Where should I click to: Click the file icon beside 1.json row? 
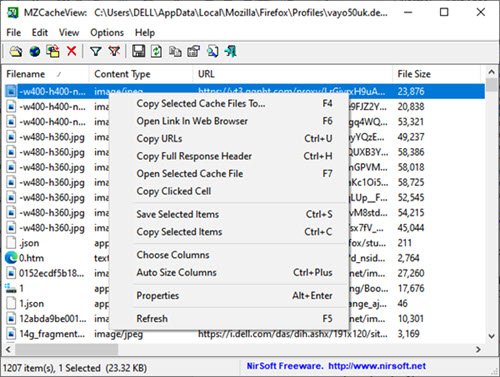11,303
